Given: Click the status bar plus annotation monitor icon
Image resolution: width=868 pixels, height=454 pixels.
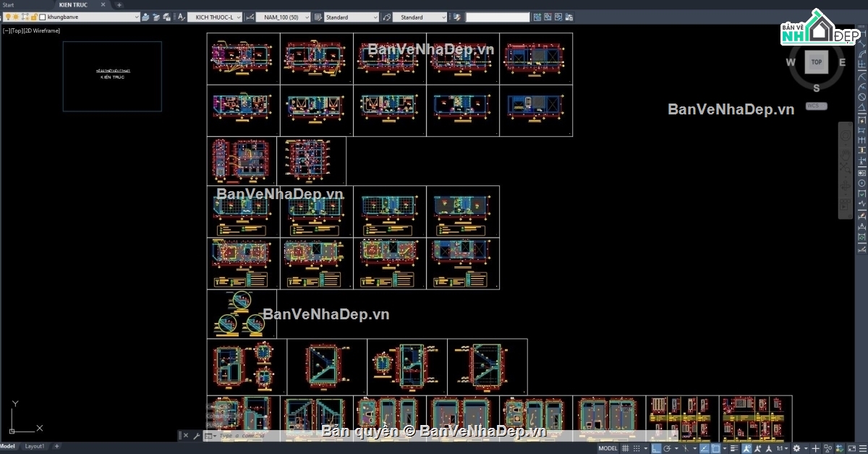Looking at the screenshot, I should pos(815,448).
